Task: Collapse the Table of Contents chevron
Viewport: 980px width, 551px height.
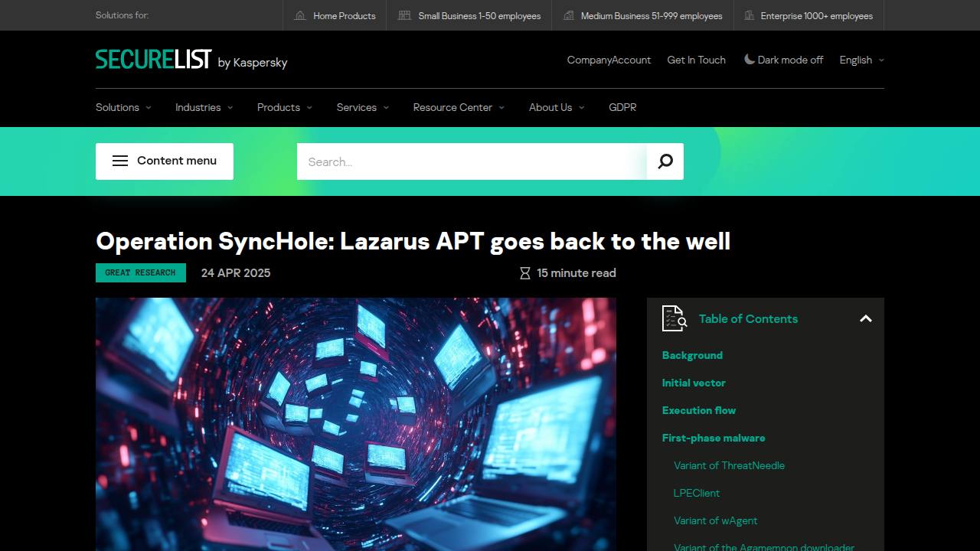Action: pos(866,318)
